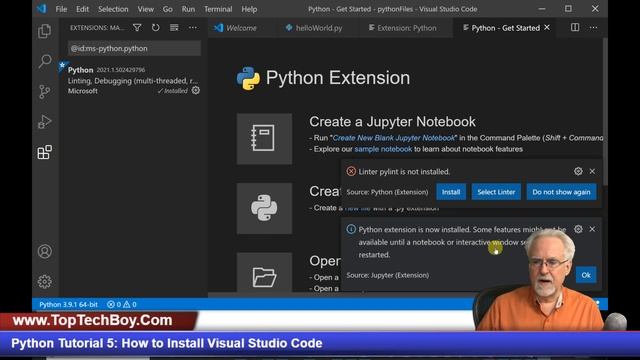The image size is (640, 360).
Task: Refresh the extensions list
Action: point(156,27)
